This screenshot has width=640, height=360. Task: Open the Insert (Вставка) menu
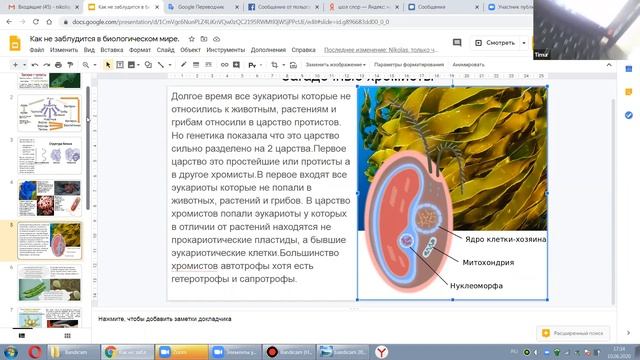click(x=111, y=50)
